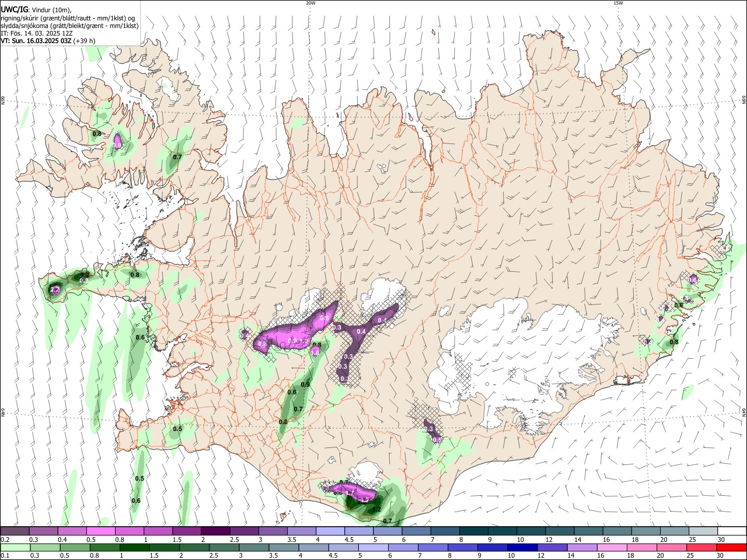Click the '2.2' precipitation value on the map
747x560 pixels.
(x=56, y=290)
